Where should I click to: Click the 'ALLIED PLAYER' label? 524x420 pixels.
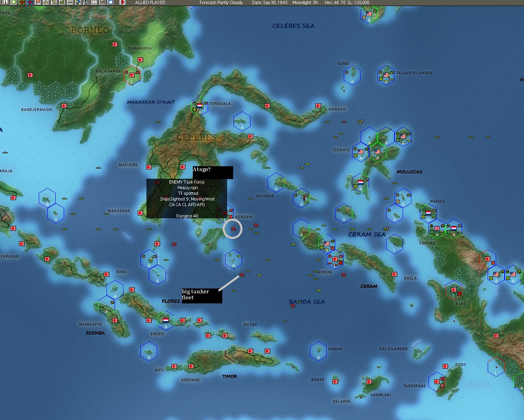(150, 2)
